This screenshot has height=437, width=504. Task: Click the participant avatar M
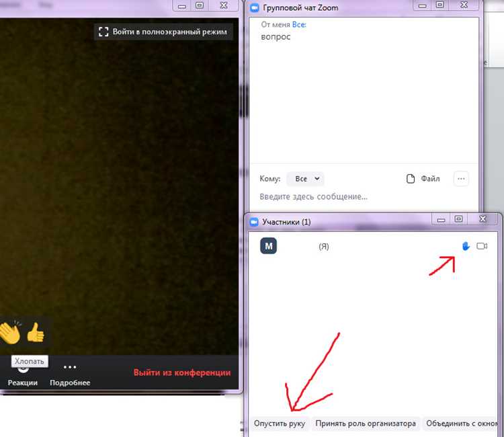[x=268, y=246]
